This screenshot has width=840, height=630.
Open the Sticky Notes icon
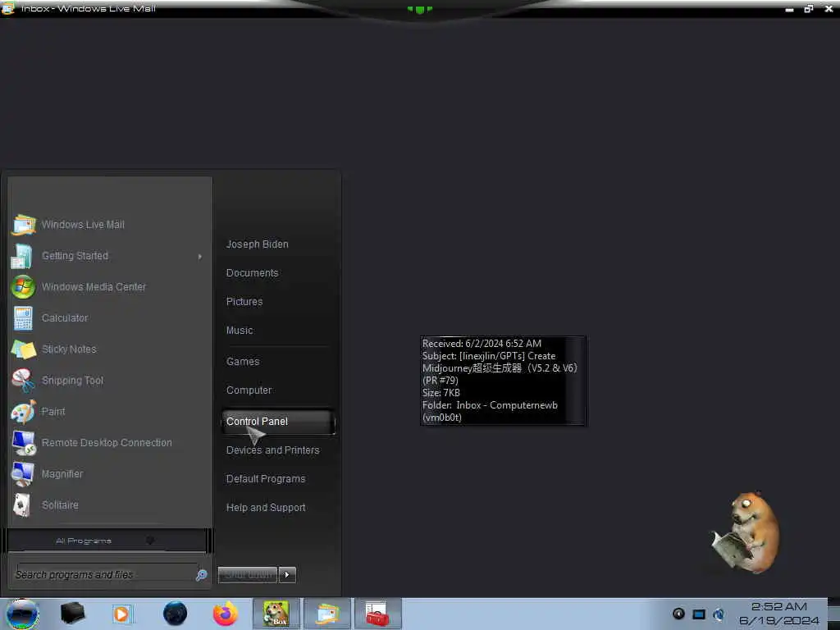click(x=23, y=349)
